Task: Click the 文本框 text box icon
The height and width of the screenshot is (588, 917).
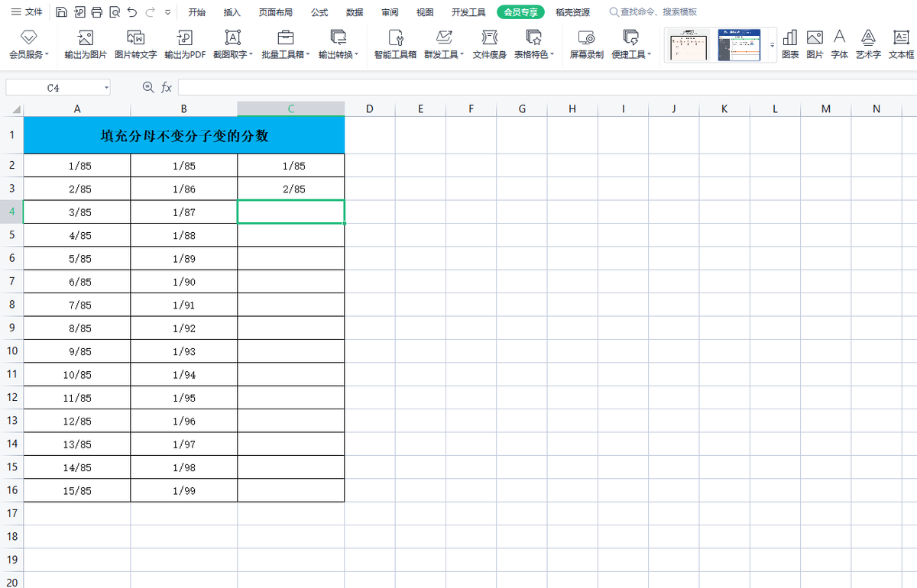Action: (901, 44)
